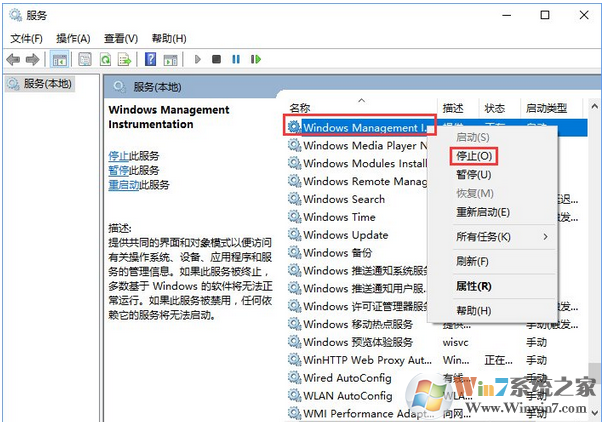Click the Start service play icon

198,59
